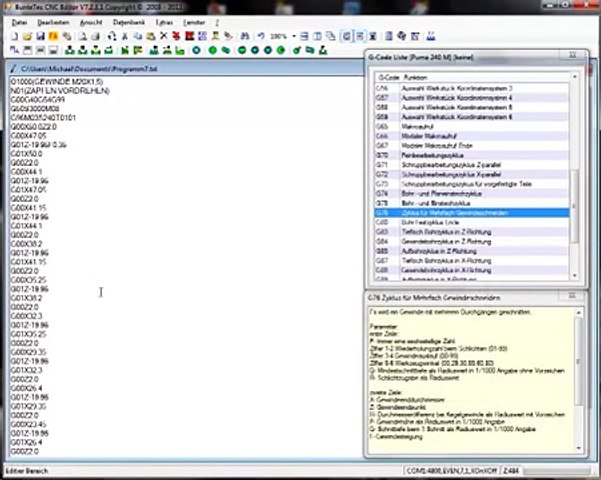The image size is (601, 480).
Task: Click the down arrow of the G-Code list scrollbar
Action: point(575,275)
